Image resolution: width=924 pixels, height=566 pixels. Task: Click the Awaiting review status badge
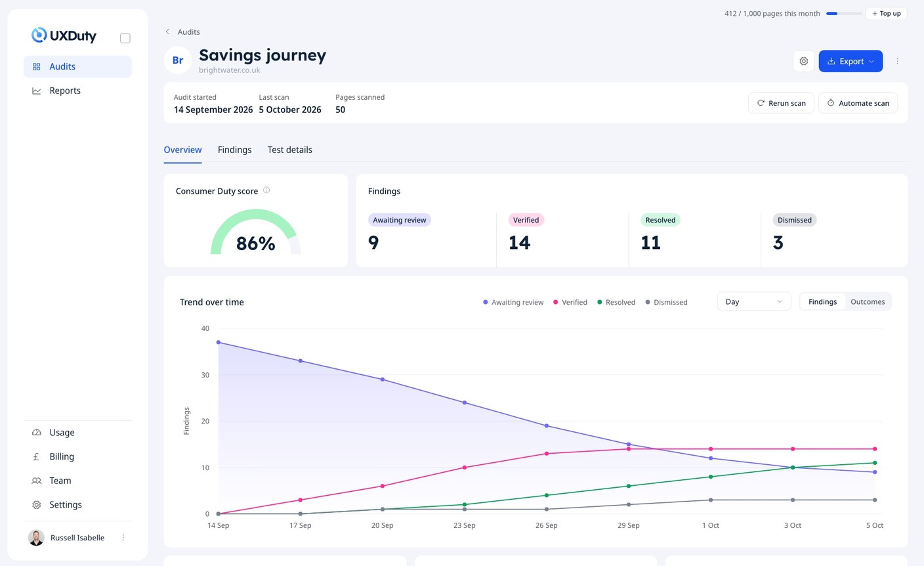click(x=400, y=220)
